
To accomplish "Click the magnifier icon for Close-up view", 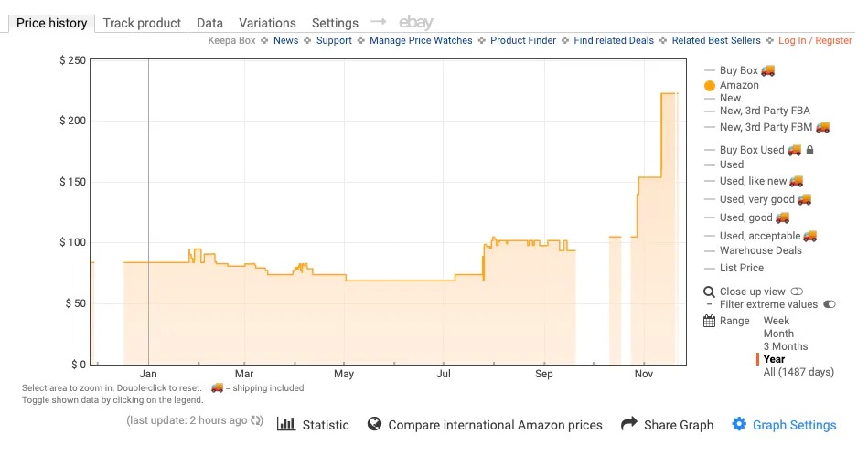I will tap(709, 292).
